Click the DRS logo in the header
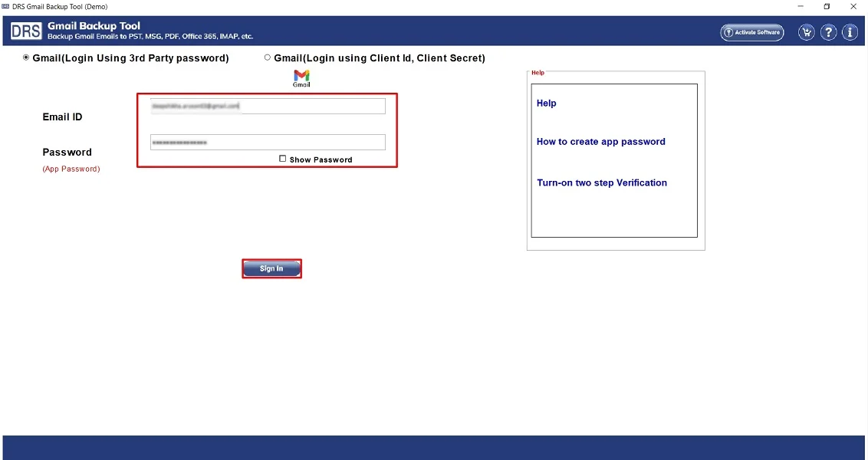This screenshot has height=460, width=868. click(25, 31)
